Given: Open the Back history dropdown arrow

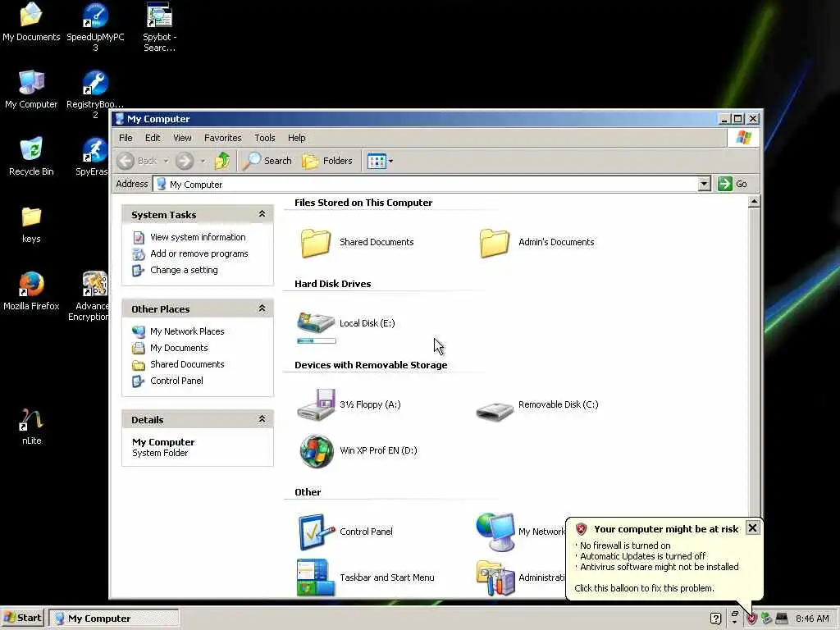Looking at the screenshot, I should click(166, 161).
